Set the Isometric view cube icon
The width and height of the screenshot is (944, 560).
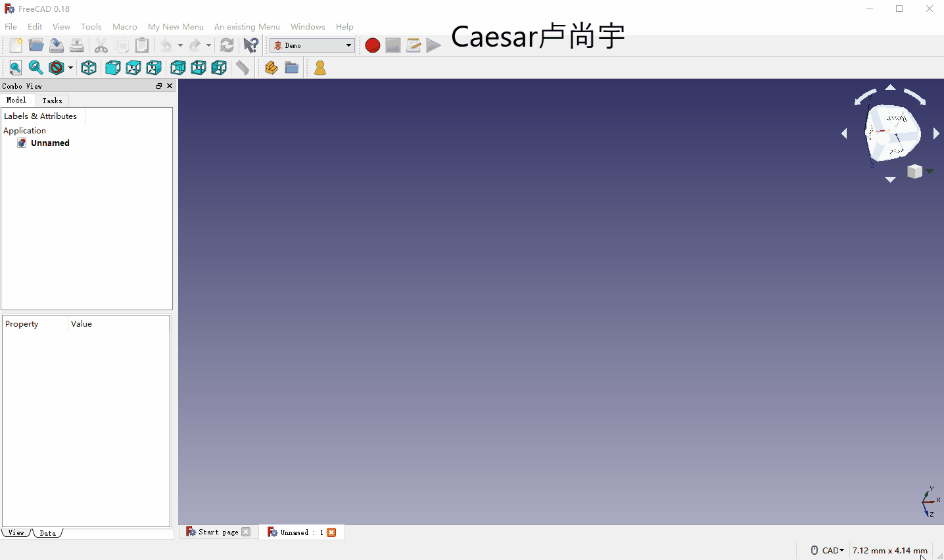[89, 68]
